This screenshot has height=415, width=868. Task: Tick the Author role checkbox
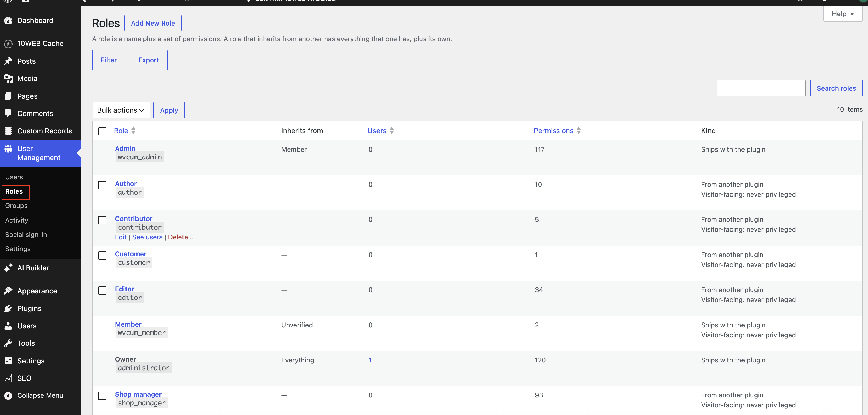coord(102,185)
